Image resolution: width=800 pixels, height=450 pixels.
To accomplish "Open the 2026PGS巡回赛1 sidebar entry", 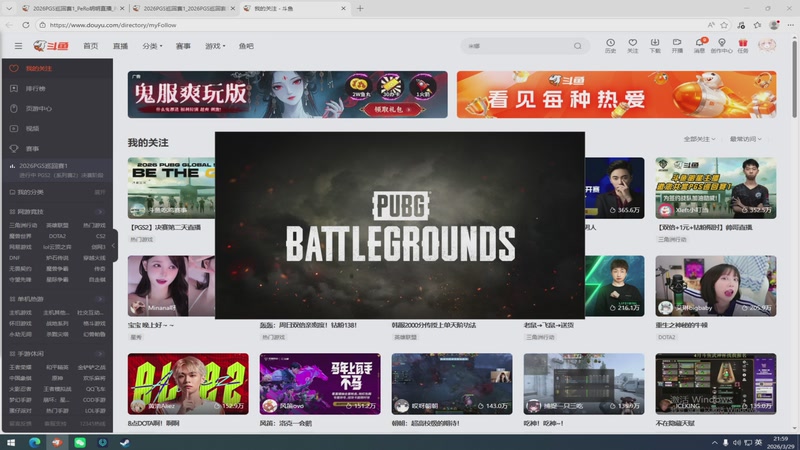I will (x=57, y=169).
